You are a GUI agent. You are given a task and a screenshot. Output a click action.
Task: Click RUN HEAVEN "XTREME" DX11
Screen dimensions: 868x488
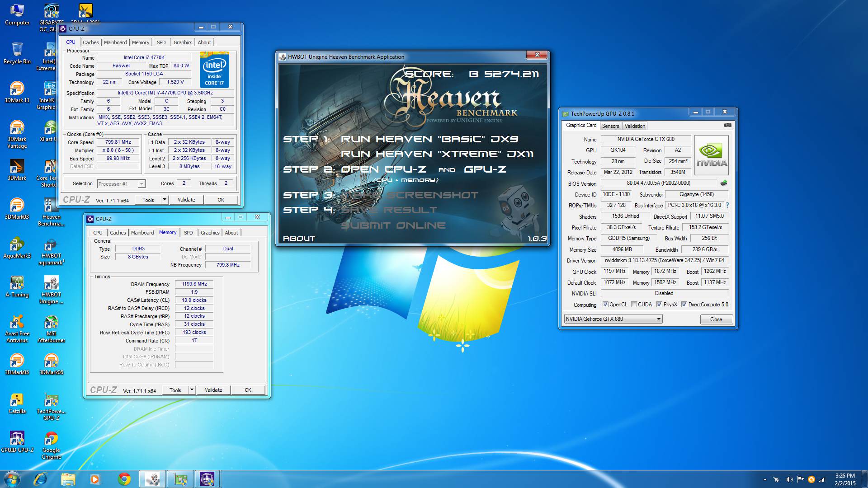click(437, 154)
